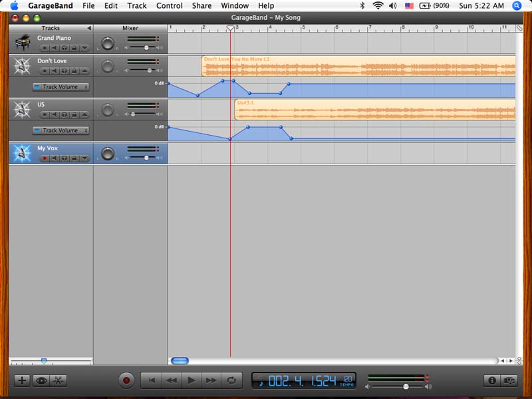The image size is (532, 399).
Task: Select the Don't Love You No More region
Action: pyautogui.click(x=358, y=66)
